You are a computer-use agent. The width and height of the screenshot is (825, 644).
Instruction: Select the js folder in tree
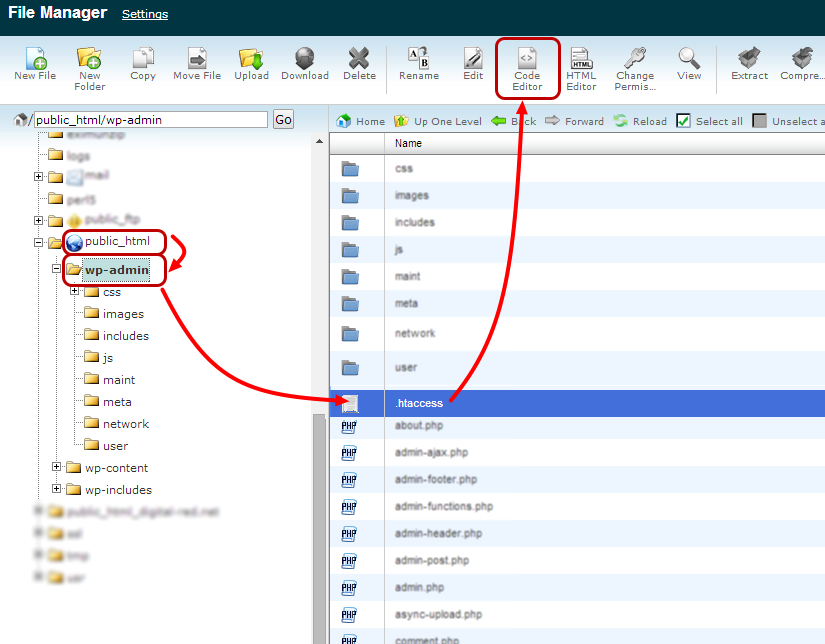[x=108, y=358]
